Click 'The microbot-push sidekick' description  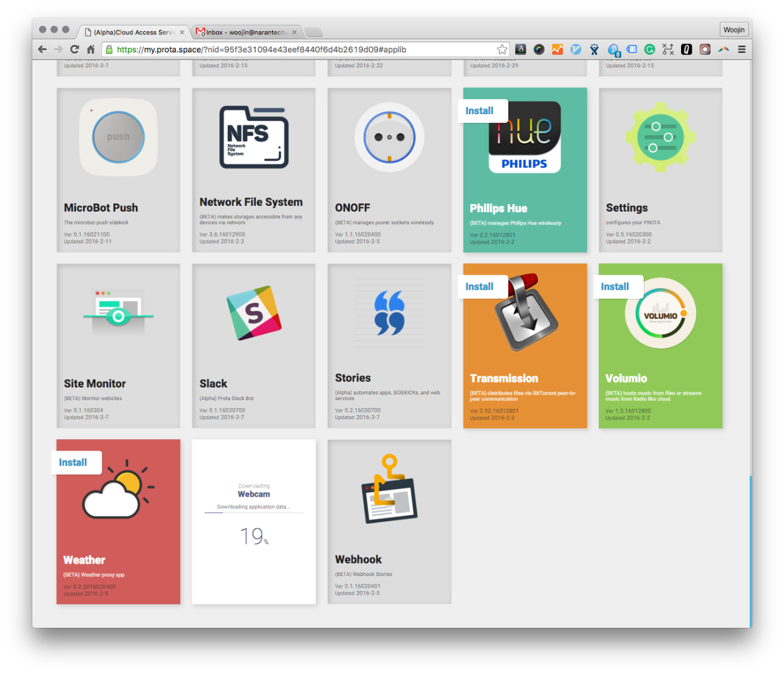point(96,222)
